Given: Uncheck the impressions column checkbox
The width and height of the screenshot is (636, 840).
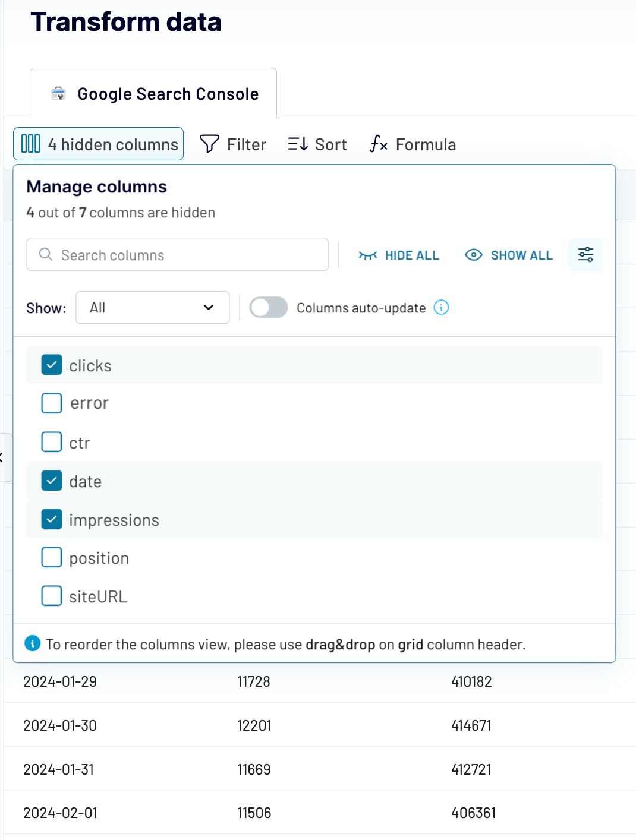Looking at the screenshot, I should click(52, 519).
